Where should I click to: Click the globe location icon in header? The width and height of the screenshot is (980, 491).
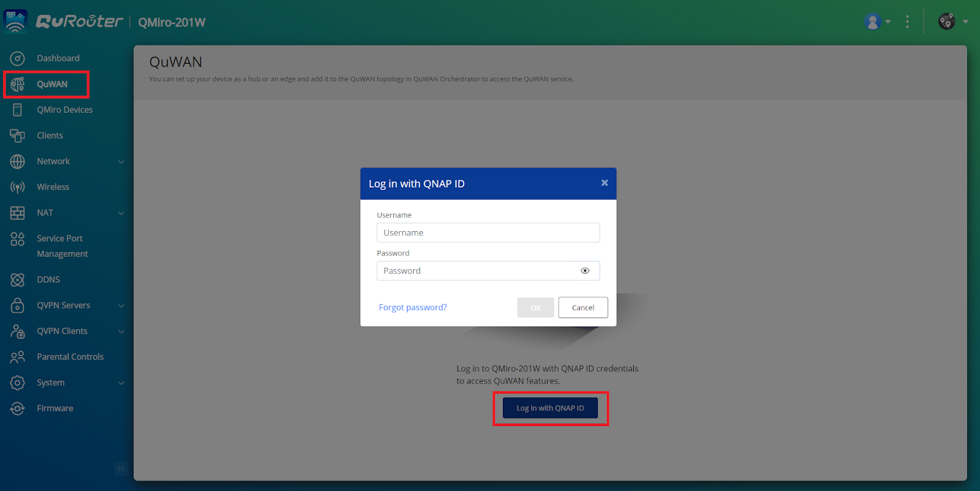pyautogui.click(x=946, y=21)
